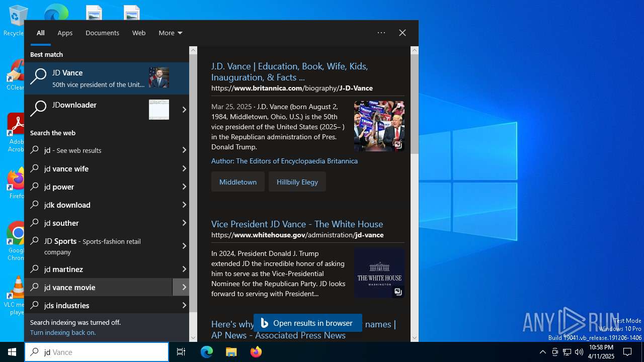This screenshot has height=362, width=644.
Task: Open the search options ellipsis menu
Action: point(381,33)
